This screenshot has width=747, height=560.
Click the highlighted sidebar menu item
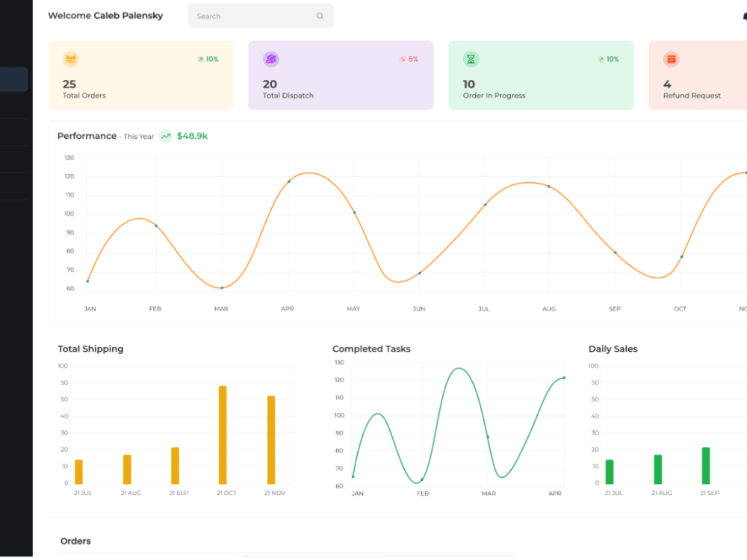(x=13, y=79)
